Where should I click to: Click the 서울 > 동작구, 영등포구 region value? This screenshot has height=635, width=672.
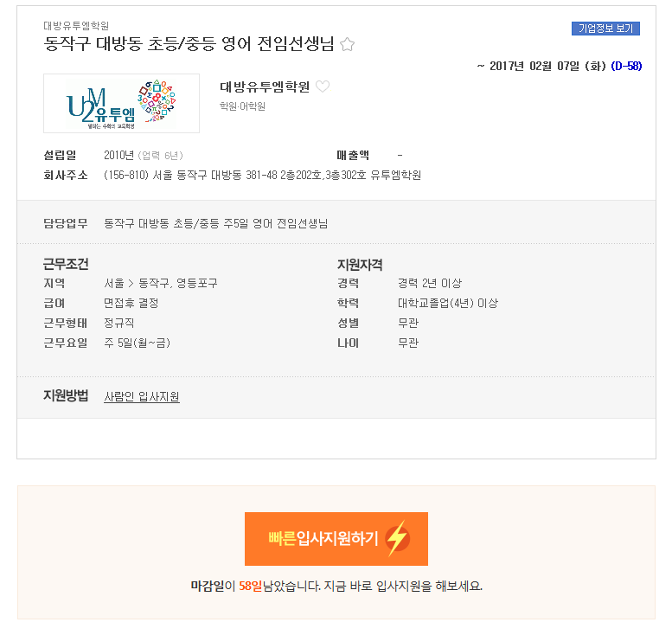161,283
